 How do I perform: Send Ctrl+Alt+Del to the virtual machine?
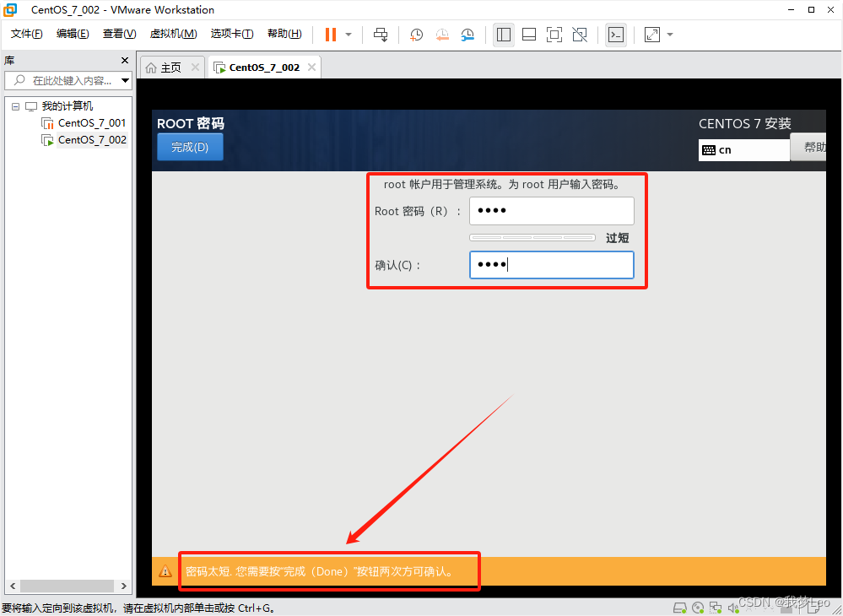pos(381,35)
